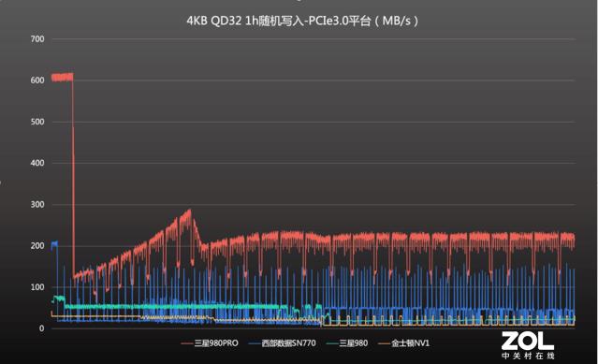Click the 400 y-axis label
This screenshot has width=598, height=364.
(37, 163)
